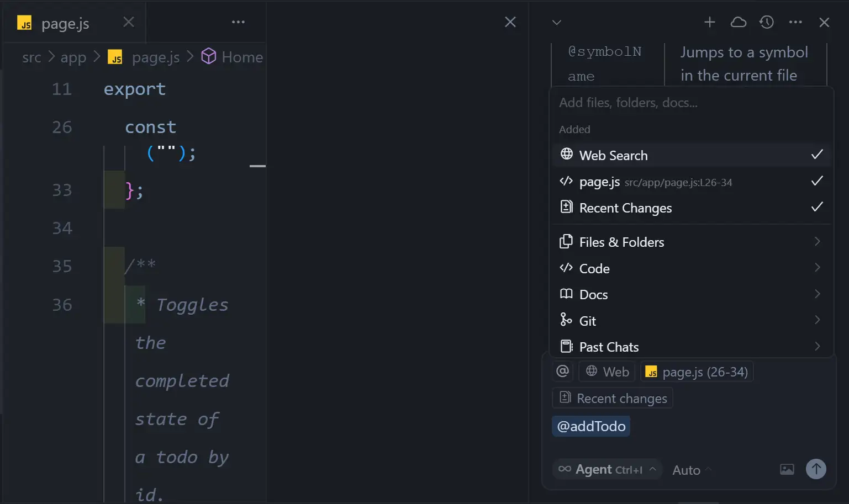Open the Agent mode dropdown

608,469
